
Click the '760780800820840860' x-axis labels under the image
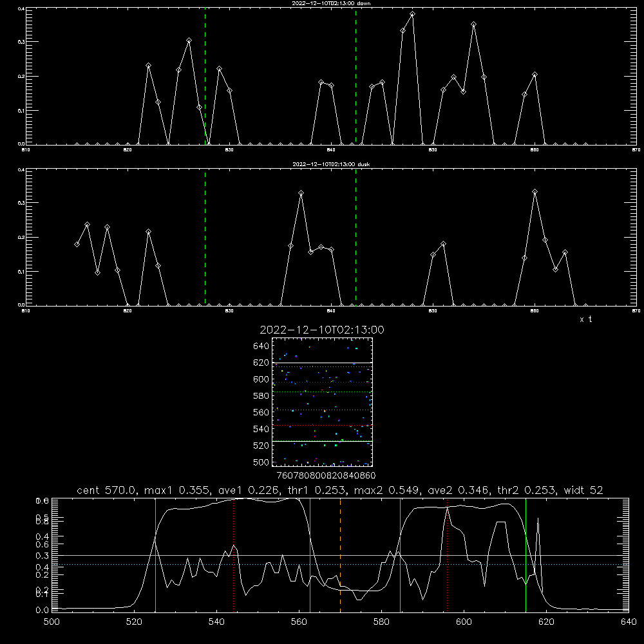click(x=326, y=475)
